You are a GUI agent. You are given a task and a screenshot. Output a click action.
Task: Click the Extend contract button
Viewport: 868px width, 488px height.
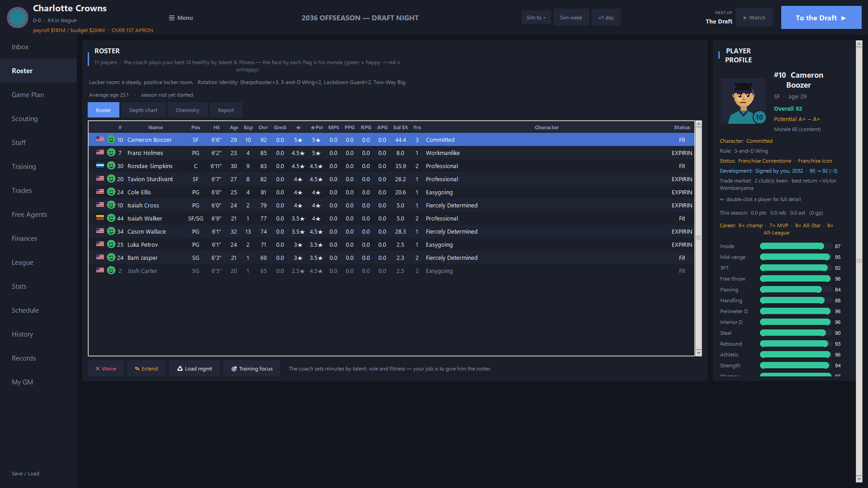pyautogui.click(x=146, y=369)
